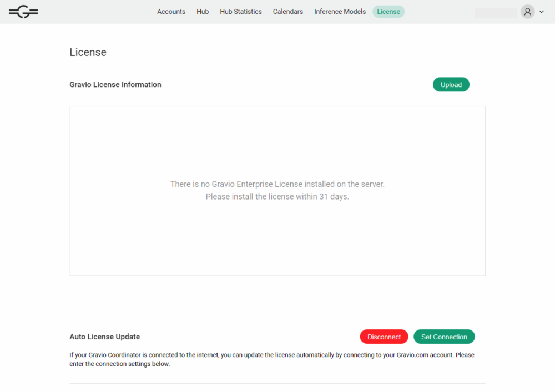Click the 'Auto License Update' heading
Image resolution: width=555 pixels, height=392 pixels.
[105, 337]
